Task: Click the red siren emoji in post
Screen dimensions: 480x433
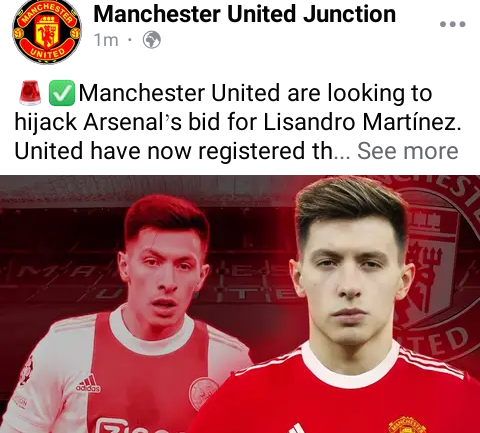Action: [x=30, y=93]
